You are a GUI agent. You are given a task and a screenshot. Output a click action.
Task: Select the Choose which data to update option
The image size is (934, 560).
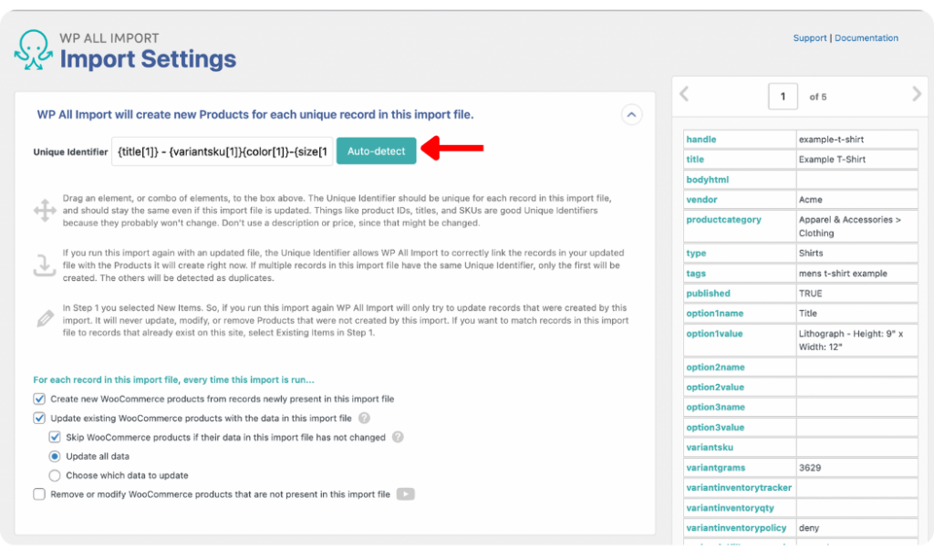tap(56, 473)
